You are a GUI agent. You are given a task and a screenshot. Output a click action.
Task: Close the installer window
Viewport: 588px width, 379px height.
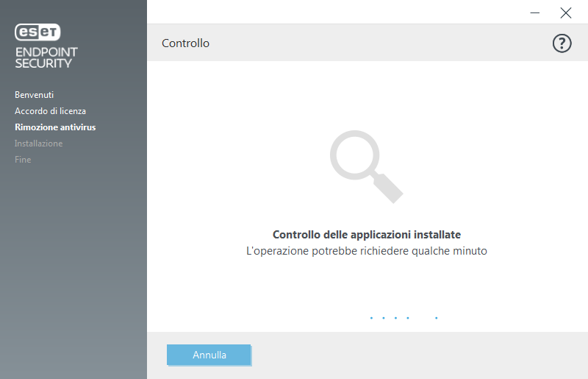click(x=565, y=13)
